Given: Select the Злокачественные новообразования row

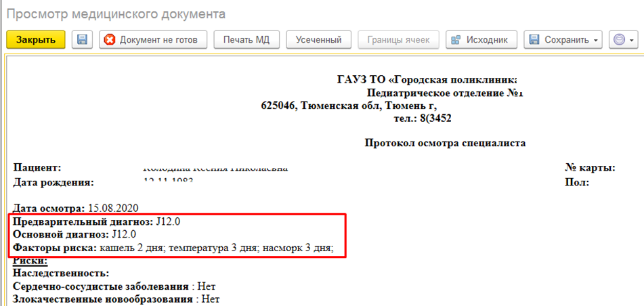Looking at the screenshot, I should pos(119,299).
